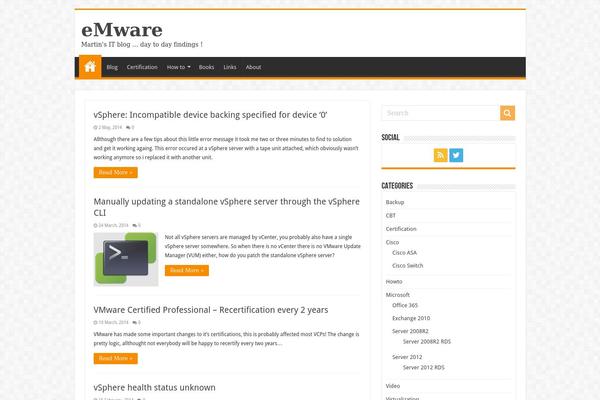Click the vSphere CLI terminal thumbnail

126,259
